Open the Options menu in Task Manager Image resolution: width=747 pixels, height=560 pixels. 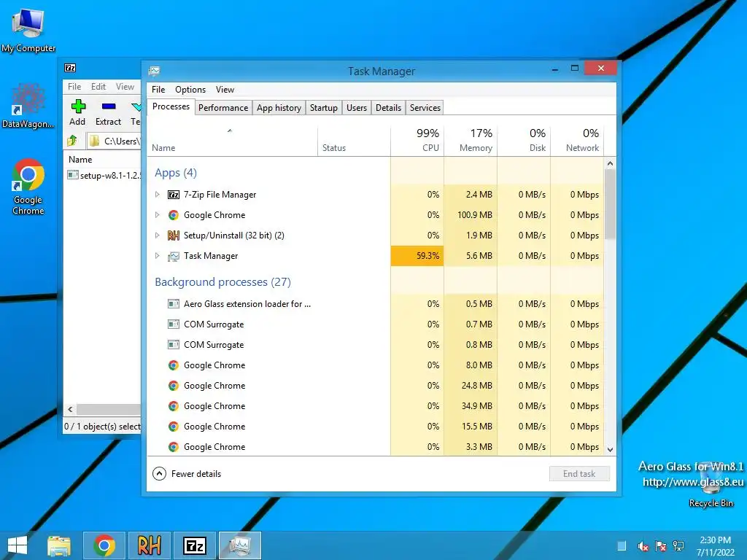pyautogui.click(x=190, y=90)
